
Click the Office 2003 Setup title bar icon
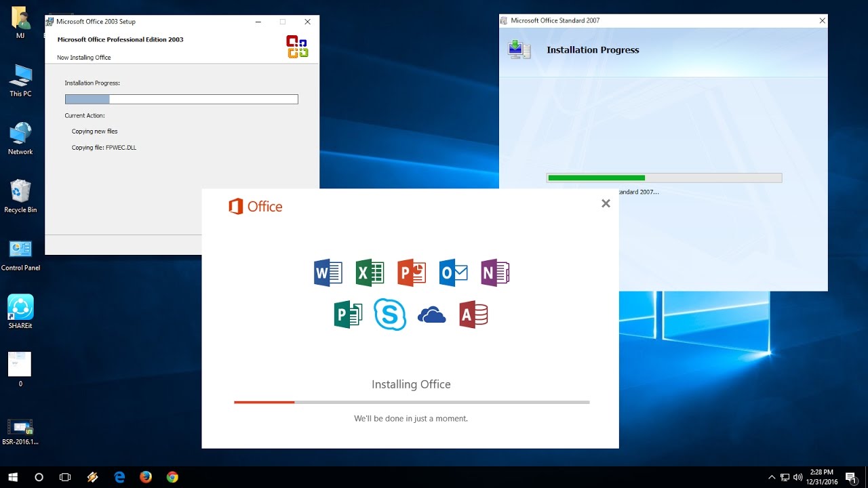[50, 22]
